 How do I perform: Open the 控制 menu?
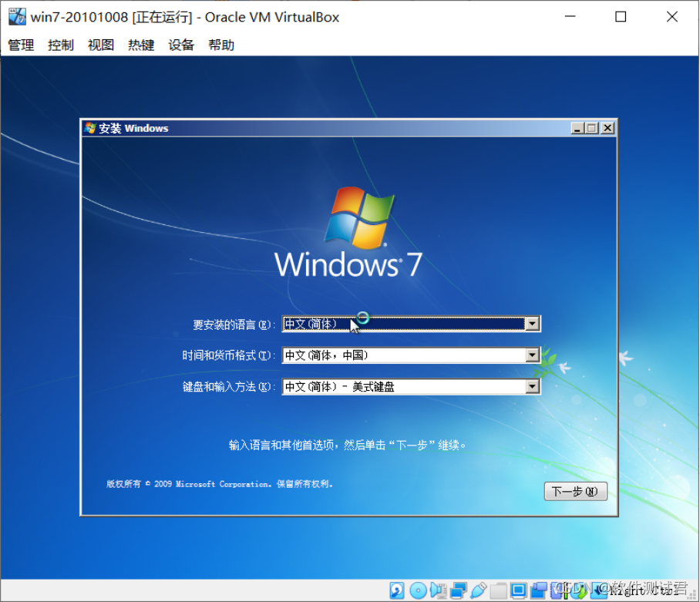[x=61, y=45]
